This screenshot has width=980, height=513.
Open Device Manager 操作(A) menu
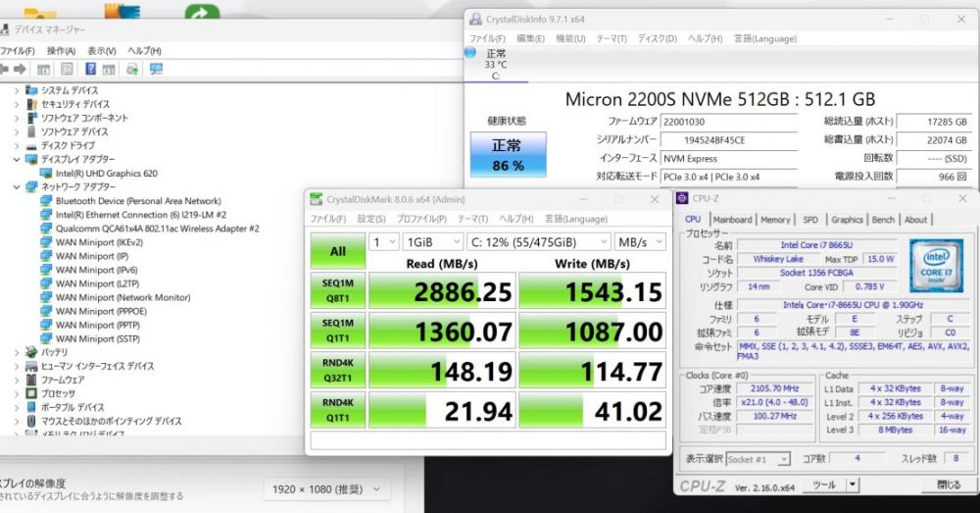click(61, 51)
